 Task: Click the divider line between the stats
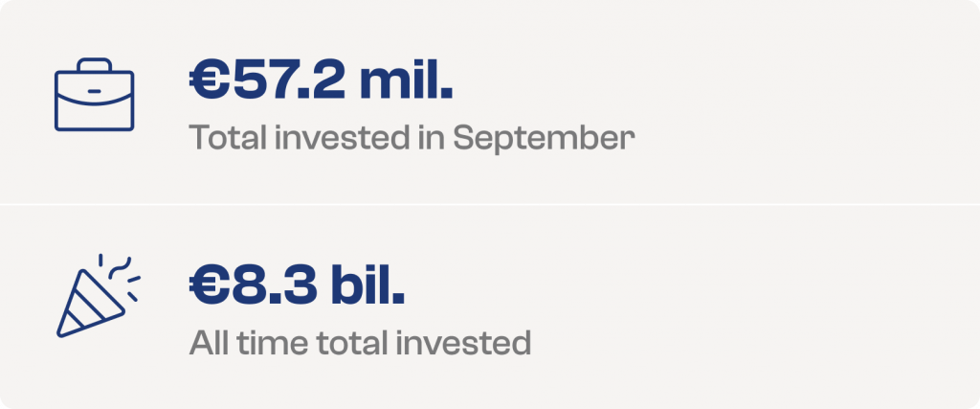pos(490,205)
